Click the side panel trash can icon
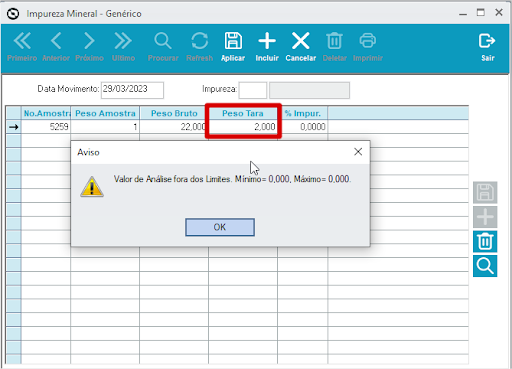 (x=485, y=242)
